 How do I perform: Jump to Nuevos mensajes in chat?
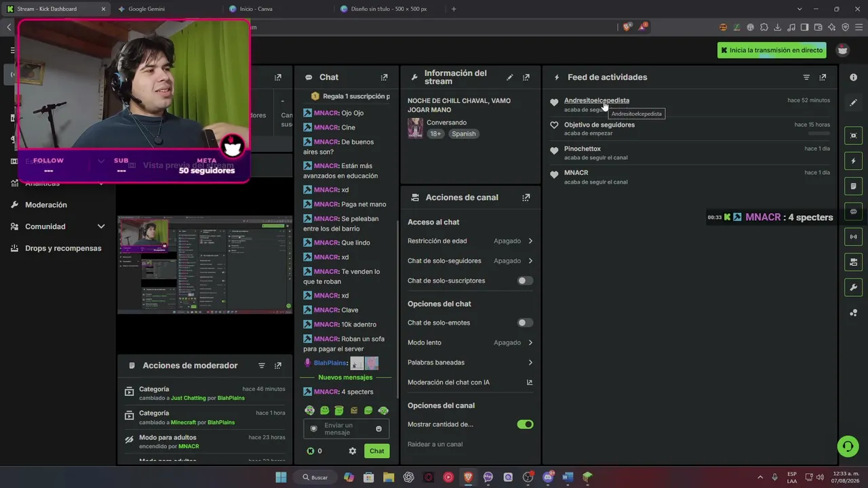tap(345, 378)
